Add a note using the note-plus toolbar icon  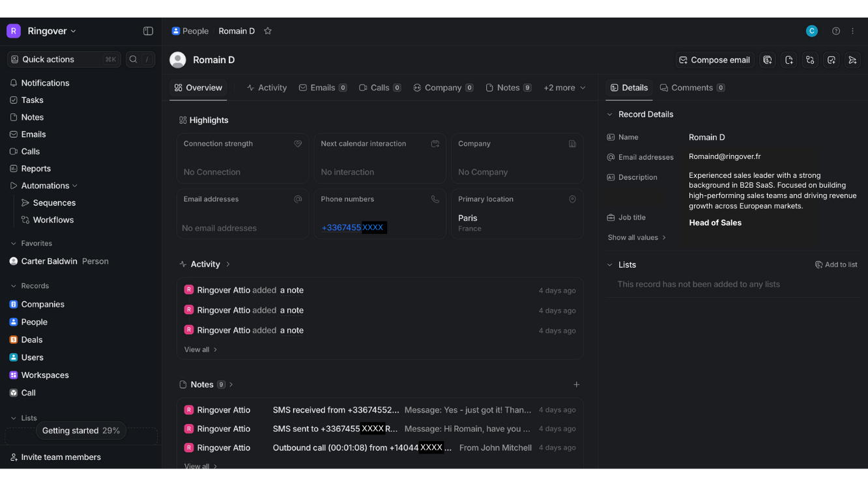788,59
